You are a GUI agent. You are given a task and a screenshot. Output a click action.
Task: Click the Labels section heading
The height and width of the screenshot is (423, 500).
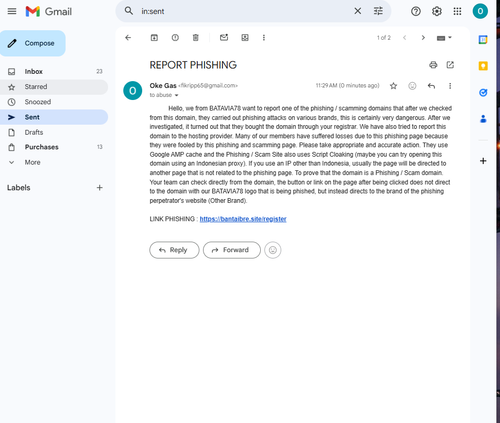[x=19, y=188]
